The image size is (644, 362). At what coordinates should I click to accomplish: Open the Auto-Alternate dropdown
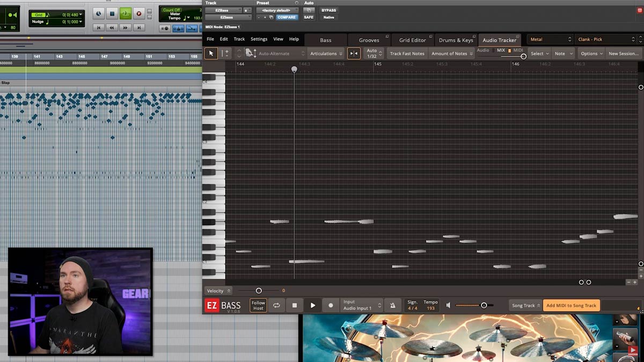pyautogui.click(x=281, y=54)
